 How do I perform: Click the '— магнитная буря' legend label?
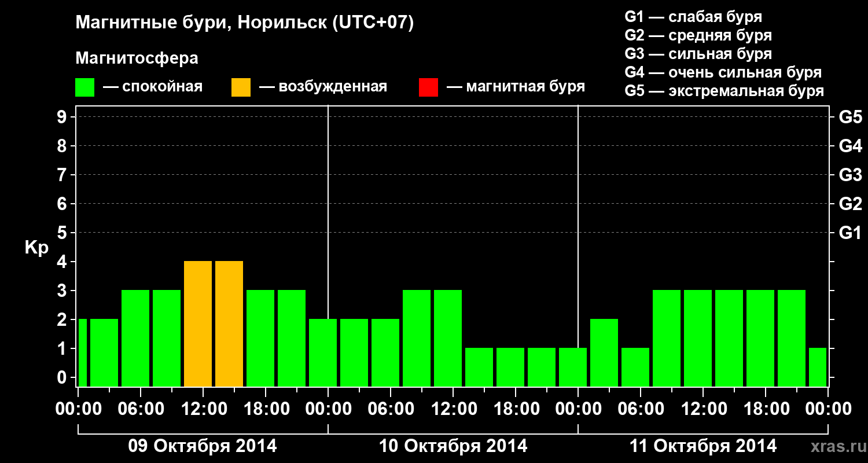tap(516, 87)
